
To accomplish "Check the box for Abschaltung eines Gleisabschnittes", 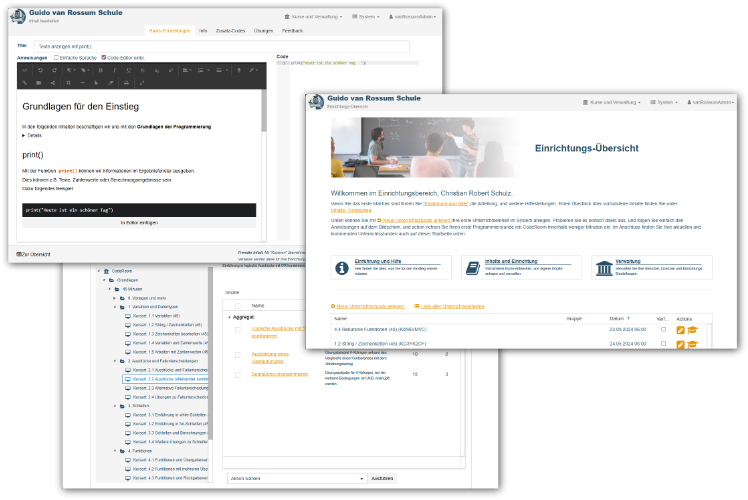I will pos(237,354).
